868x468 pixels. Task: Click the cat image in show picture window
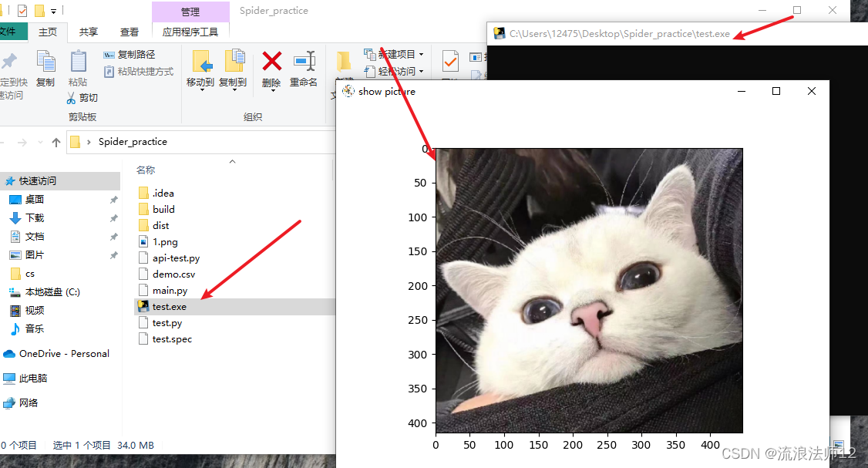(x=589, y=290)
